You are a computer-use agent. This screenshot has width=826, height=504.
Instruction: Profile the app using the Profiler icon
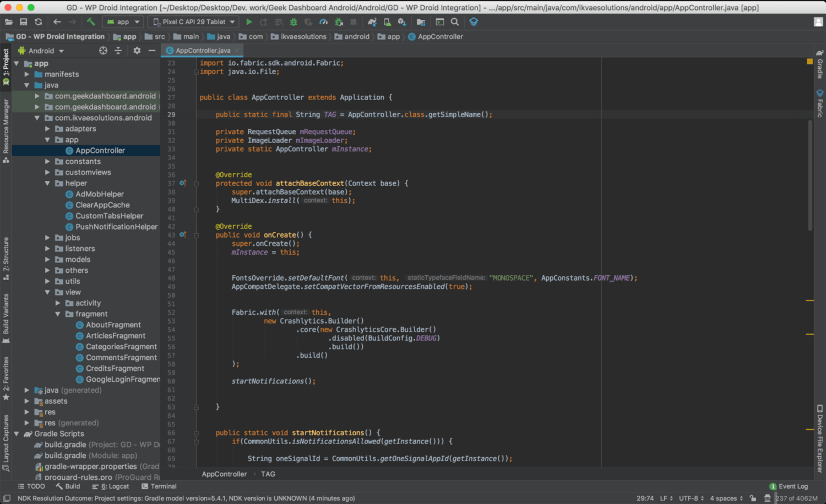tap(324, 22)
